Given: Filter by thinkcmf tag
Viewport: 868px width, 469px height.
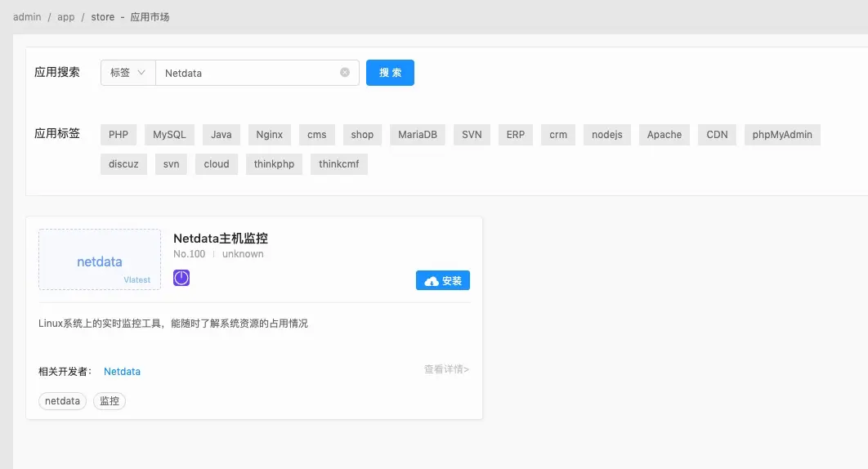Looking at the screenshot, I should [x=339, y=164].
